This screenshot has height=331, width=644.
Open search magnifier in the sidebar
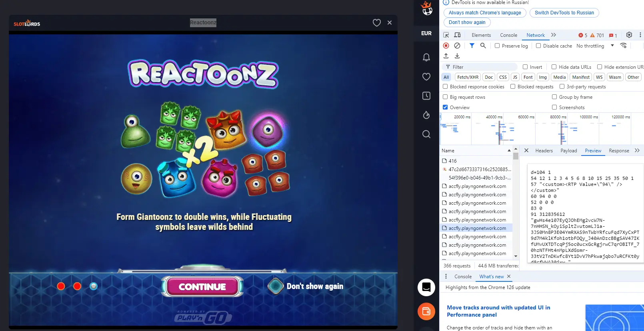pyautogui.click(x=426, y=134)
